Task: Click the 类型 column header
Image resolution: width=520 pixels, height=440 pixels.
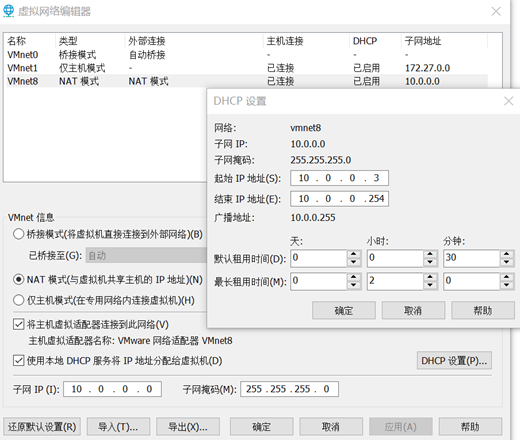Action: [90, 41]
